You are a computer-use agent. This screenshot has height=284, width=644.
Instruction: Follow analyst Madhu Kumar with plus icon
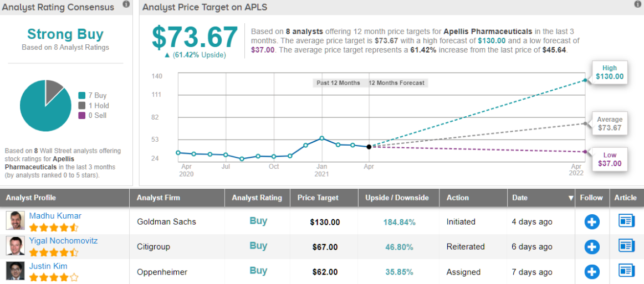(x=592, y=222)
